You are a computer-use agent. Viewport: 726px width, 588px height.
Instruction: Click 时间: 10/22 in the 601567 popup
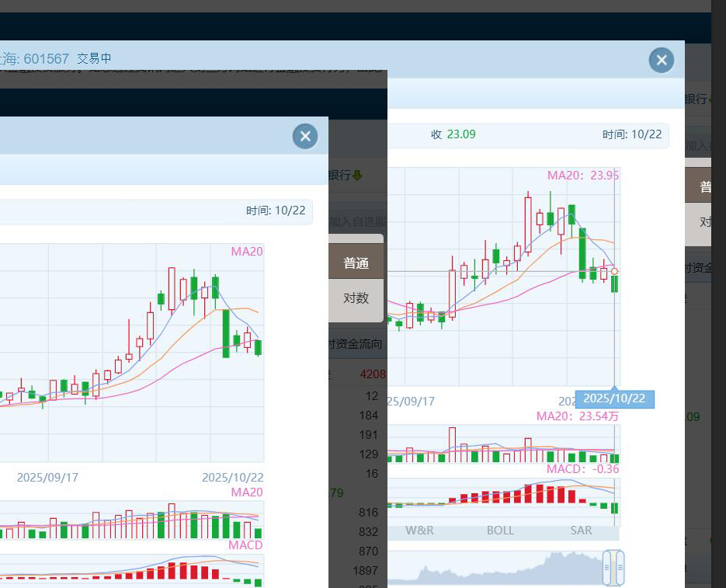click(632, 134)
